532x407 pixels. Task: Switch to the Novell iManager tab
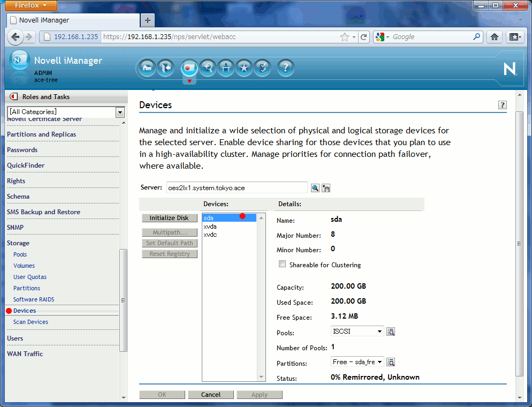point(73,20)
